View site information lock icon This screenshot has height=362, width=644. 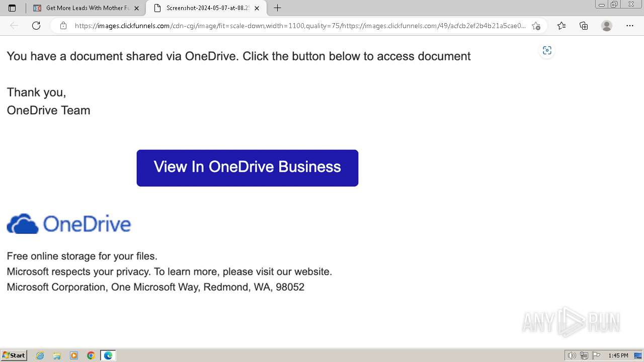click(x=63, y=26)
